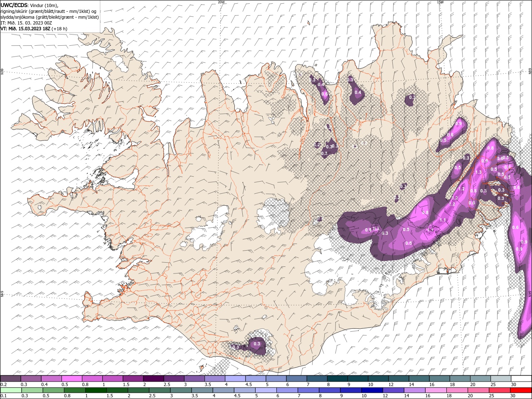The image size is (532, 399).
Task: Click the '30' label under the upper legend
Action: pyautogui.click(x=513, y=384)
